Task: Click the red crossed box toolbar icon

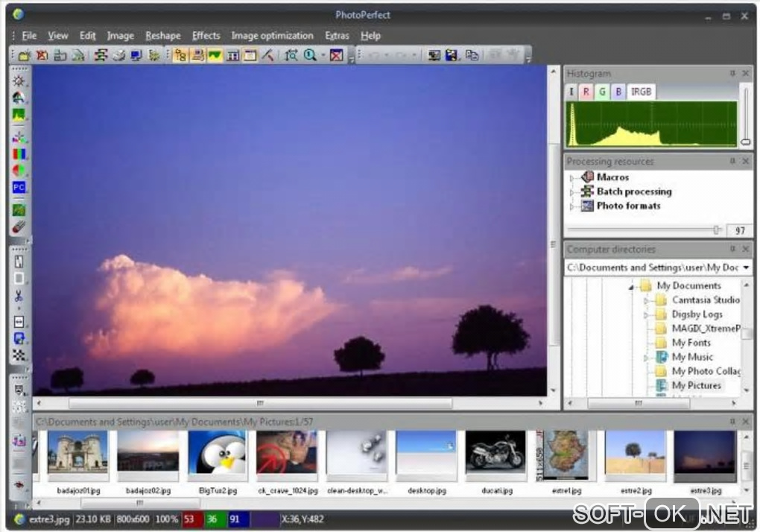Action: (x=336, y=55)
